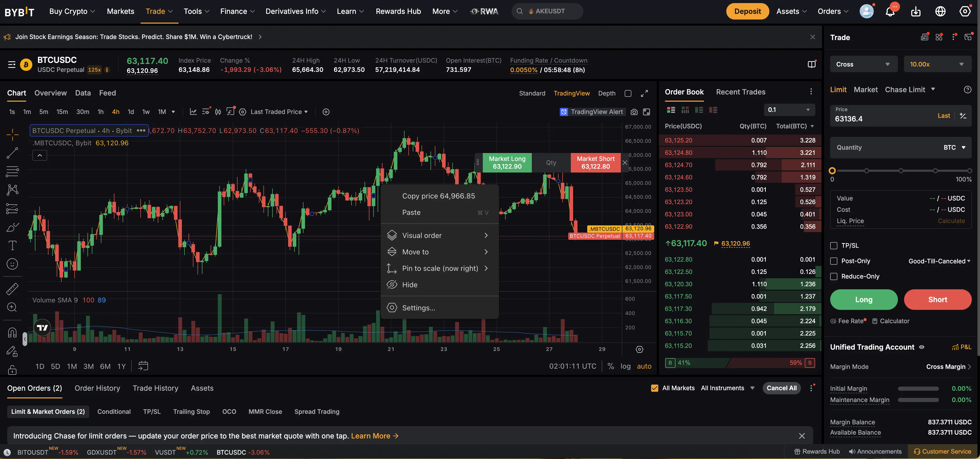Open the Fibonacci retracement tool
Image resolution: width=980 pixels, height=459 pixels.
coord(12,172)
